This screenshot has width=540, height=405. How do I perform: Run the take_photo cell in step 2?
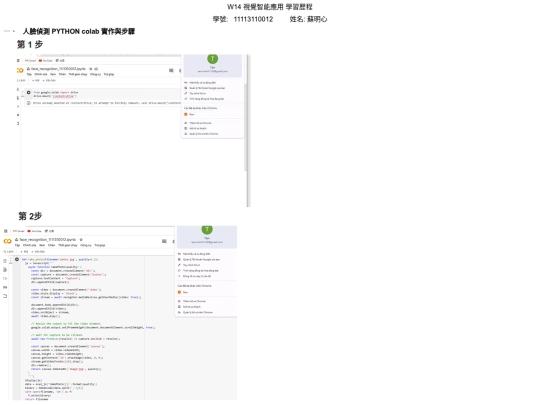17,259
